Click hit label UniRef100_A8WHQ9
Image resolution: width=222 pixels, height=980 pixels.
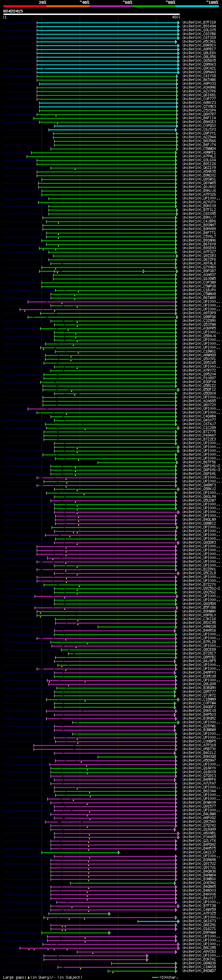click(x=199, y=355)
